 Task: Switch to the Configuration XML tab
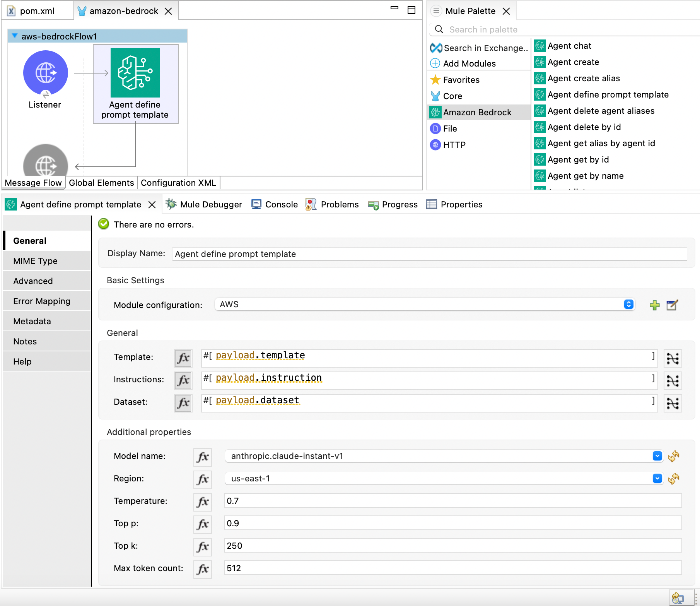click(x=178, y=183)
